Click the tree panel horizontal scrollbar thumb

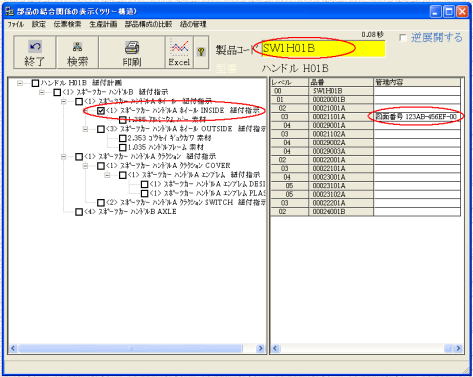[x=130, y=349]
